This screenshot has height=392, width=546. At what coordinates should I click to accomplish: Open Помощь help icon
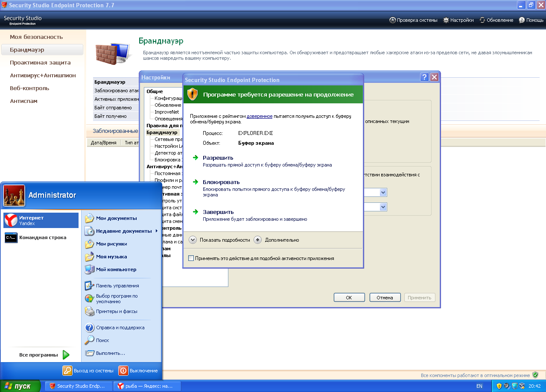(522, 20)
